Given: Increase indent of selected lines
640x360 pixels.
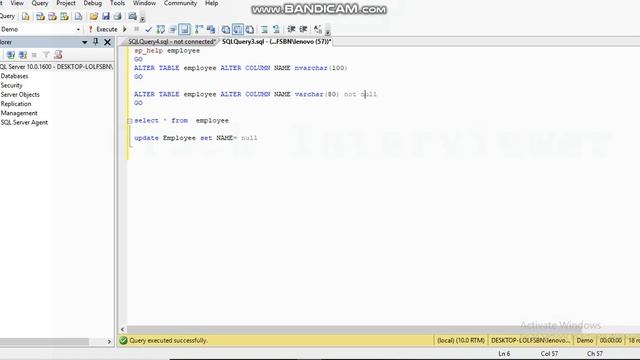Looking at the screenshot, I should click(x=303, y=29).
